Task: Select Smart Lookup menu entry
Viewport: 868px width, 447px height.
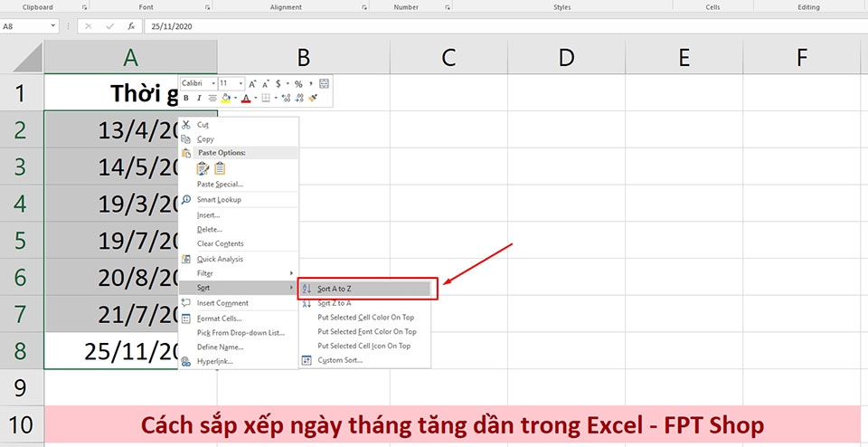Action: (238, 199)
